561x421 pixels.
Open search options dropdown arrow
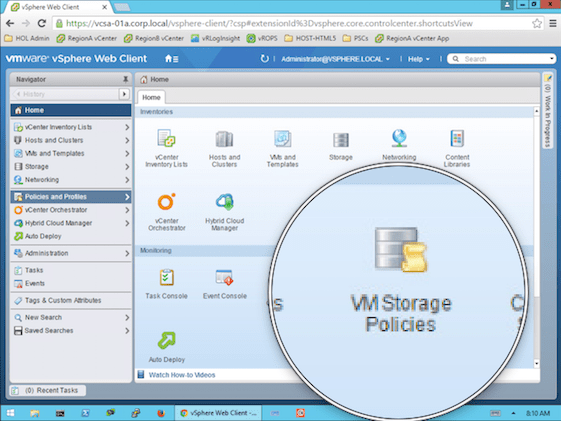tap(551, 59)
